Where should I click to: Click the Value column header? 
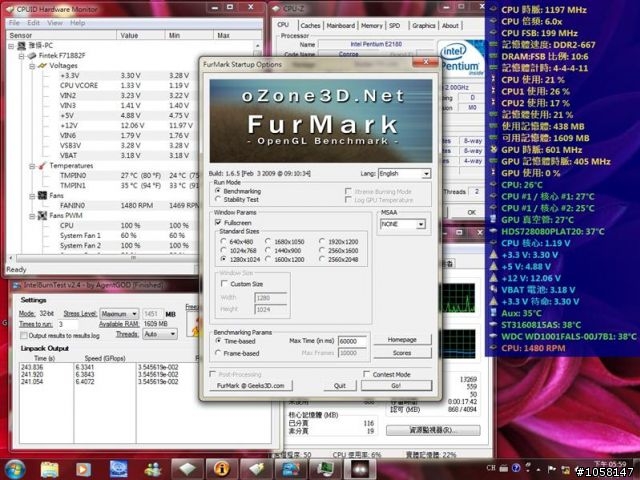point(140,36)
